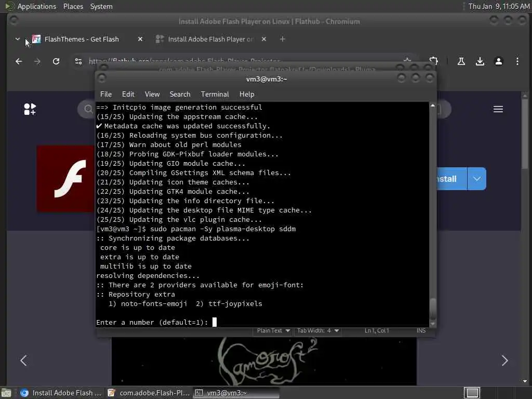Open the terminal Help menu
This screenshot has height=399, width=532.
[x=247, y=95]
